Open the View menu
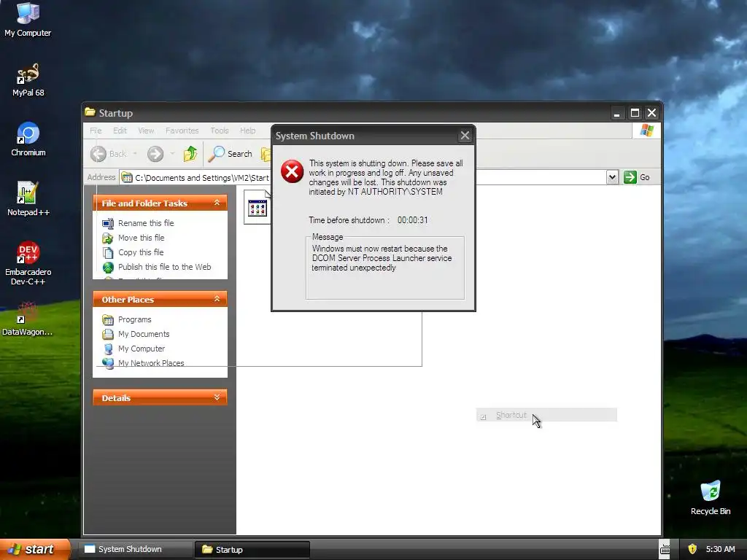 click(x=146, y=131)
